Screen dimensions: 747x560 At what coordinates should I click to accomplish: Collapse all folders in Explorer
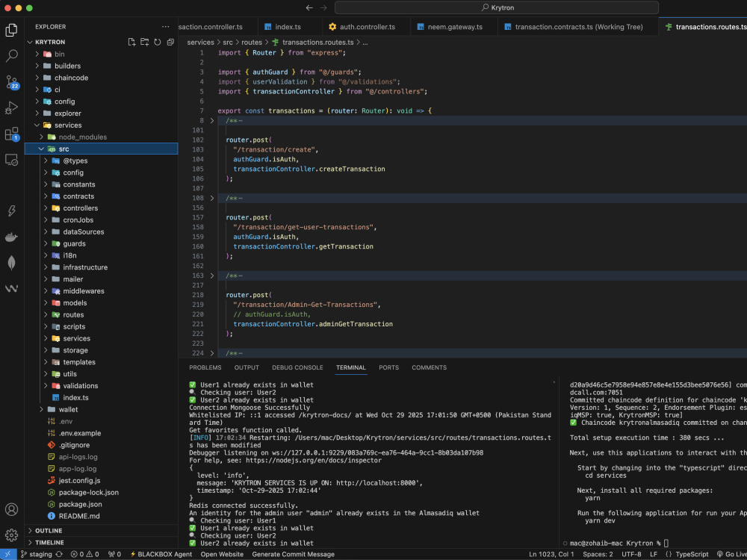[170, 42]
